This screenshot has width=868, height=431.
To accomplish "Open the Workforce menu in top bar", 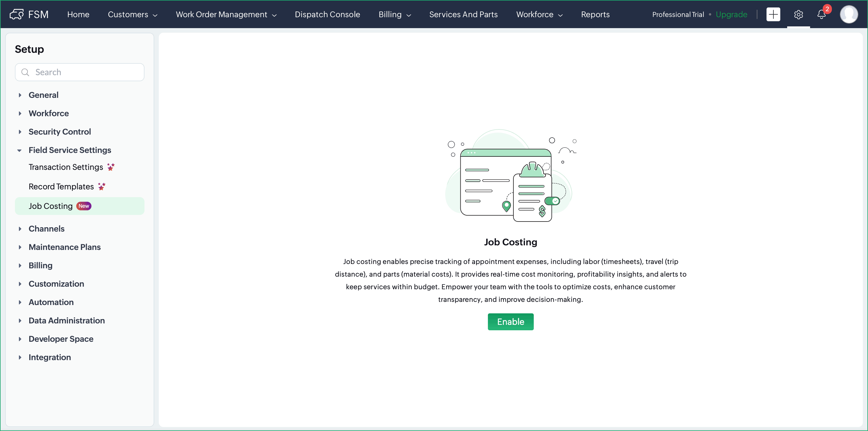I will tap(539, 15).
